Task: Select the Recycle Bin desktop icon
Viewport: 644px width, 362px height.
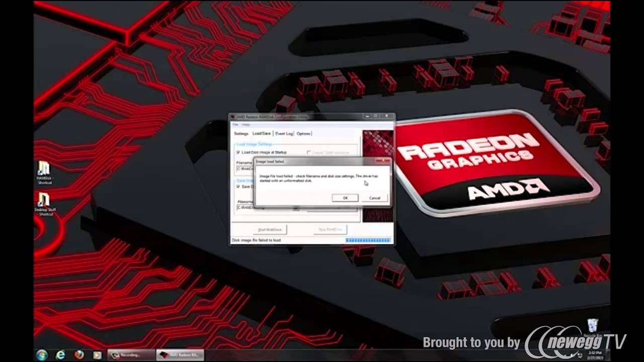Action: point(593,328)
